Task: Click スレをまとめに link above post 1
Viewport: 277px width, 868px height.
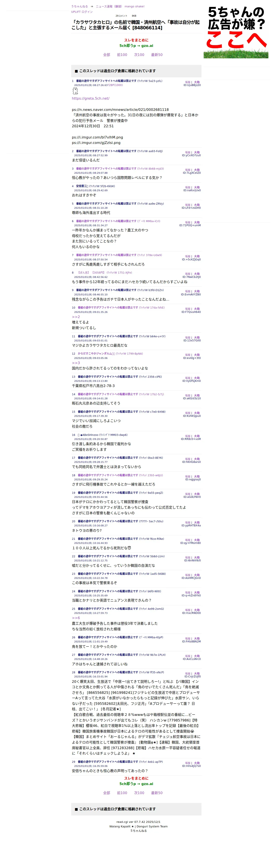Action: point(136,40)
